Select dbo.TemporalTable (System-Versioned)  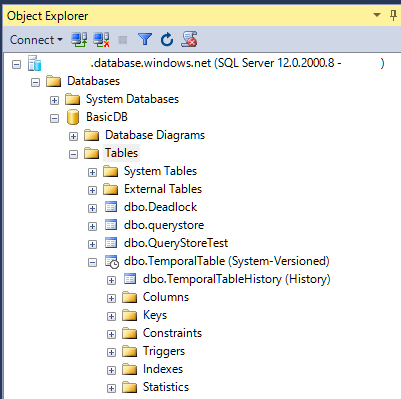pyautogui.click(x=227, y=261)
